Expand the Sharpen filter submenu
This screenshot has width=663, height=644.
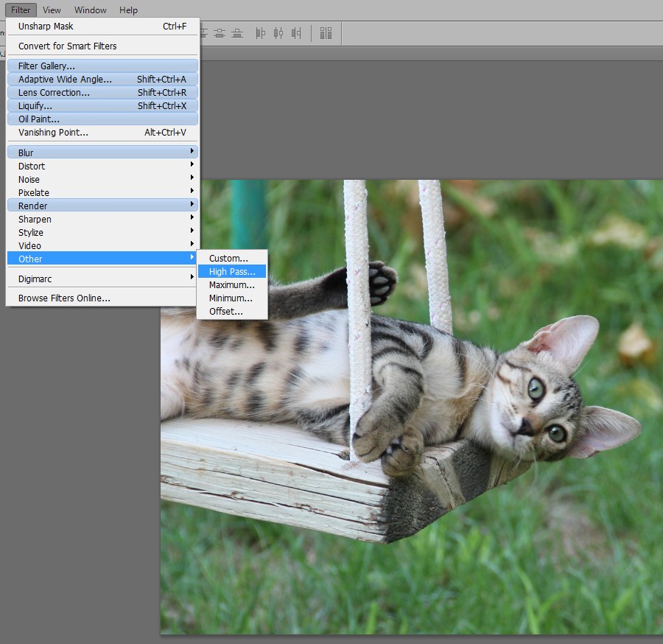[x=102, y=219]
